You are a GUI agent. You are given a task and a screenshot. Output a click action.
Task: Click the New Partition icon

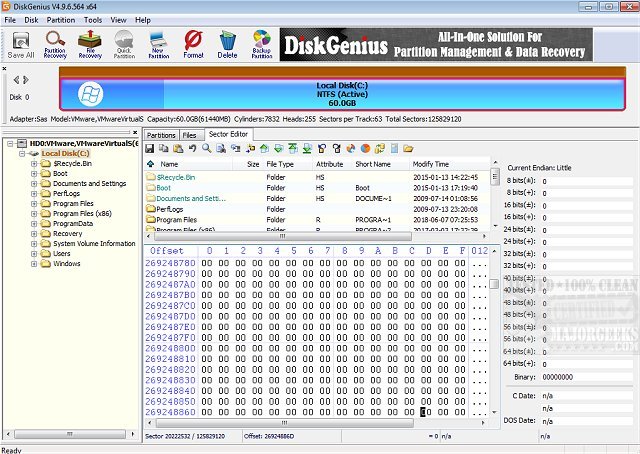point(158,44)
